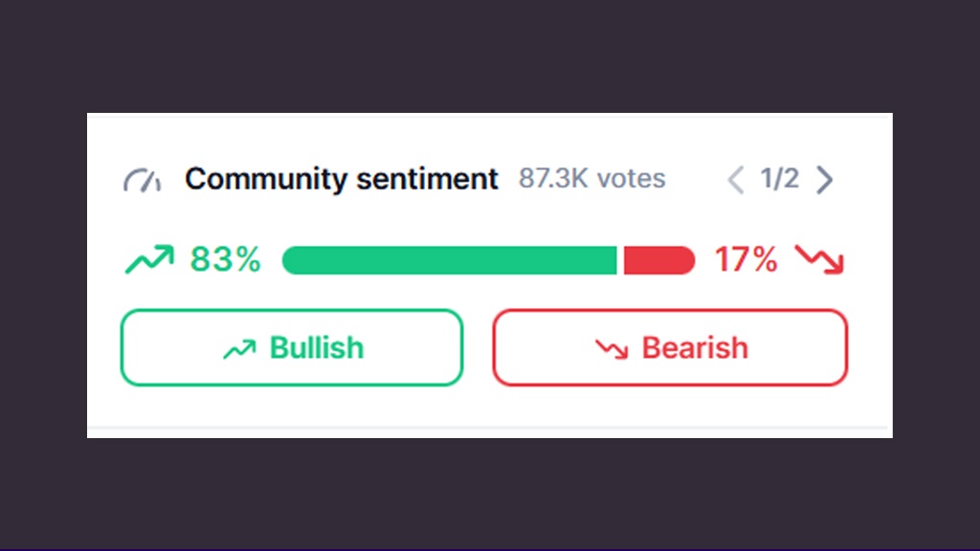980x551 pixels.
Task: Click the gray divider line under the card
Action: [488, 428]
